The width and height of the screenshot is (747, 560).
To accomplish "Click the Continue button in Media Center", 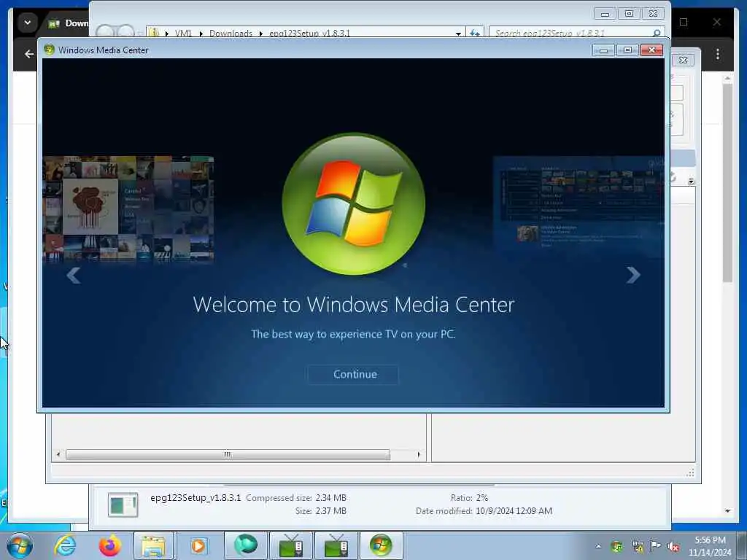I will [353, 374].
